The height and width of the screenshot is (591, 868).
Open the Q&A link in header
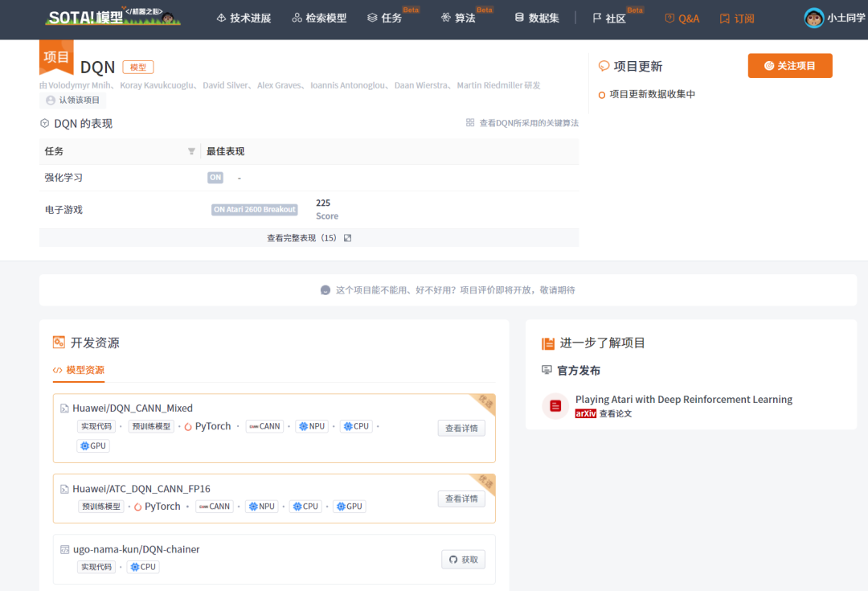(x=682, y=18)
